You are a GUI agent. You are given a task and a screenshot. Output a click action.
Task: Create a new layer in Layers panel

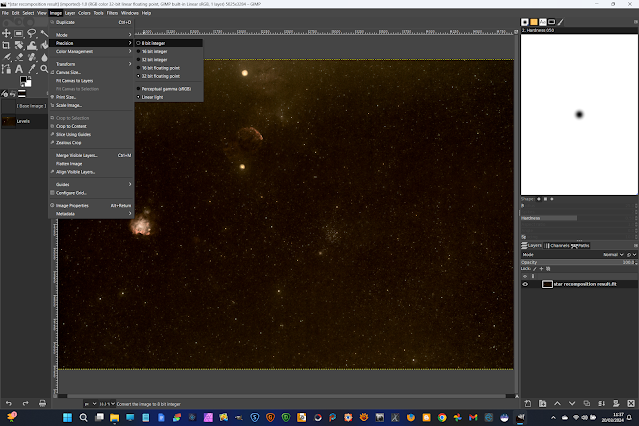pyautogui.click(x=528, y=403)
